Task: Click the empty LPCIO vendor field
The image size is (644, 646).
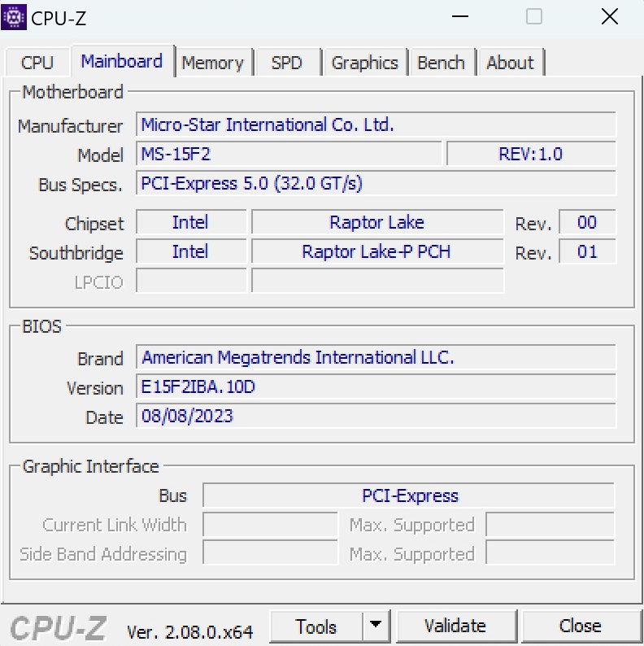Action: 191,281
